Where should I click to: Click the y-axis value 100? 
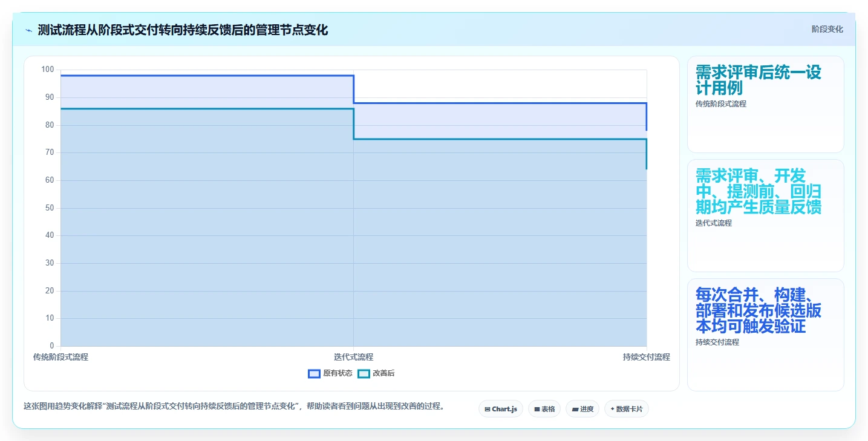[x=48, y=70]
